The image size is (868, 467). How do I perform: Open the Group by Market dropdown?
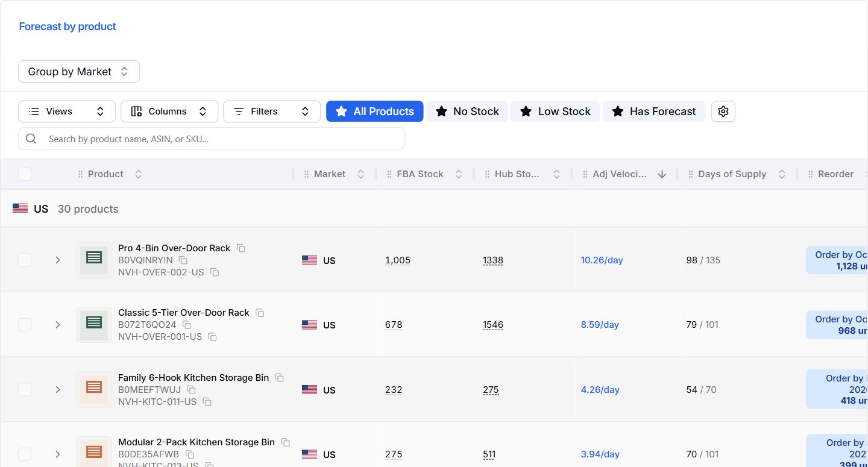click(x=79, y=72)
